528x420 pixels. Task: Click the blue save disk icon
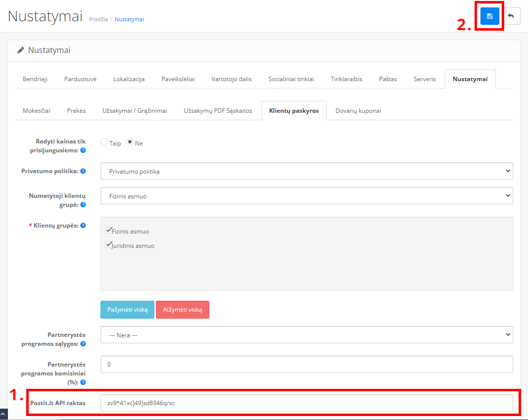489,16
